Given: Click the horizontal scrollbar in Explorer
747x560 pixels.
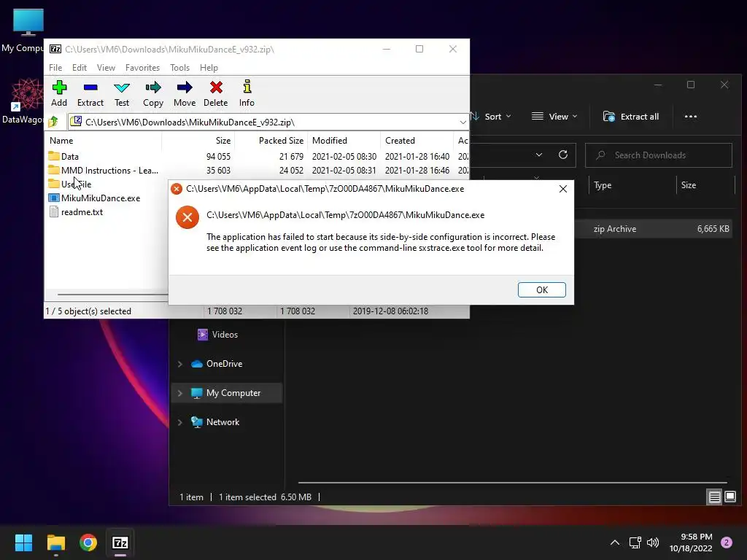Looking at the screenshot, I should coord(512,483).
